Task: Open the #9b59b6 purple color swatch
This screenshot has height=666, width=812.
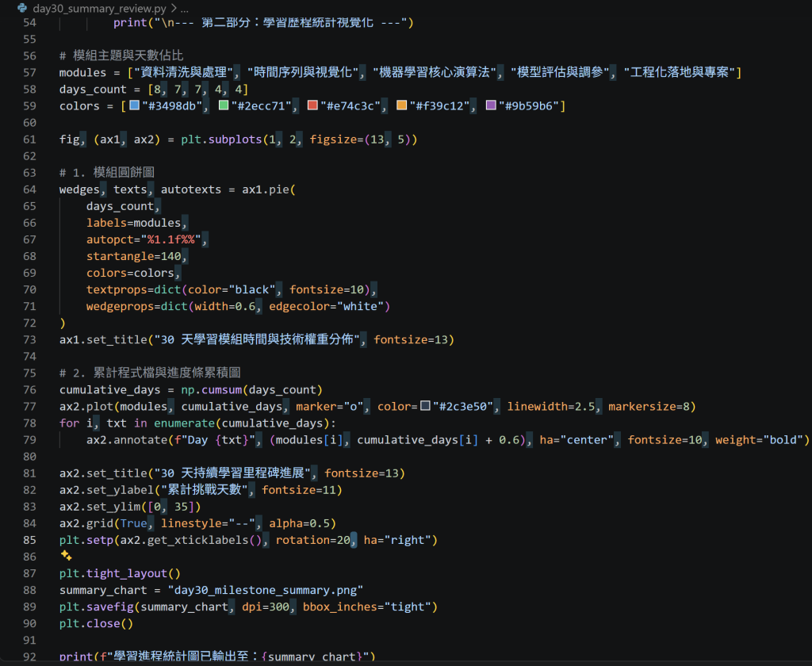Action: 491,105
